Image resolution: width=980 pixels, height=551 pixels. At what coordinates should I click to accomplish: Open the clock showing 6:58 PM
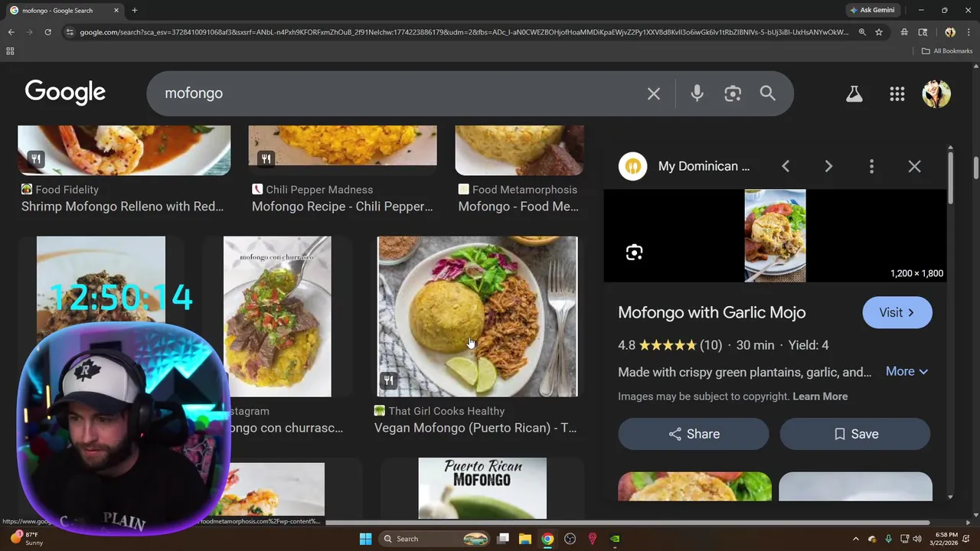(942, 539)
